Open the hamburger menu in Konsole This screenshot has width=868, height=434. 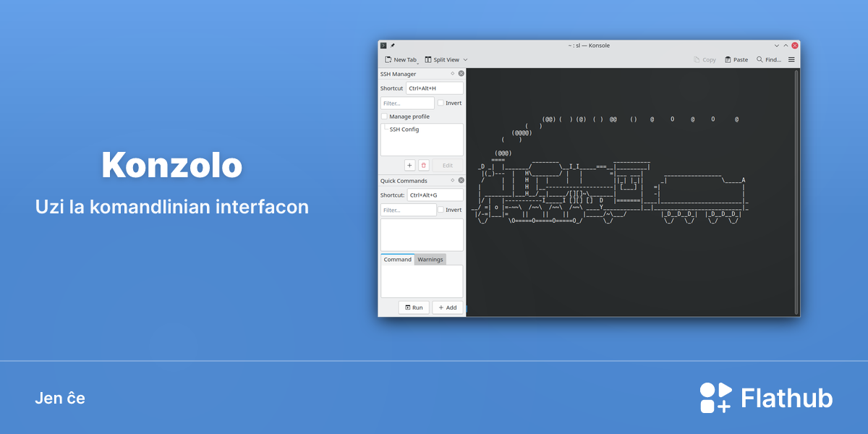coord(791,59)
